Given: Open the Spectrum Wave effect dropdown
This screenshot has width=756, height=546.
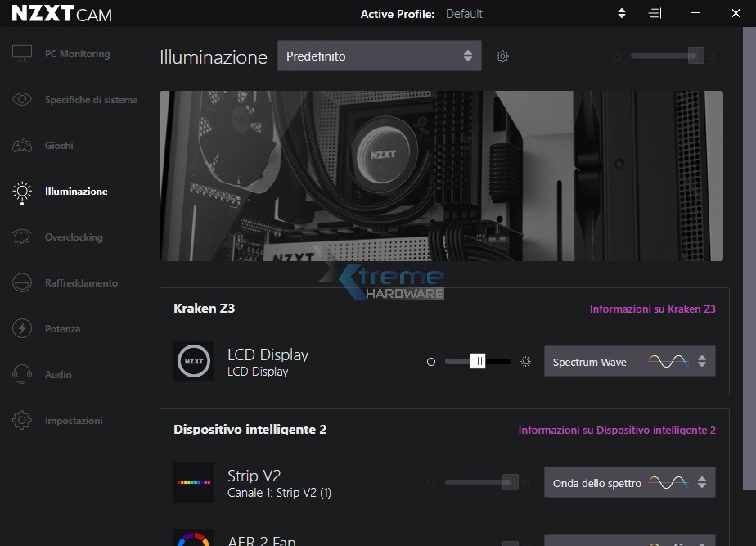Looking at the screenshot, I should click(x=629, y=362).
